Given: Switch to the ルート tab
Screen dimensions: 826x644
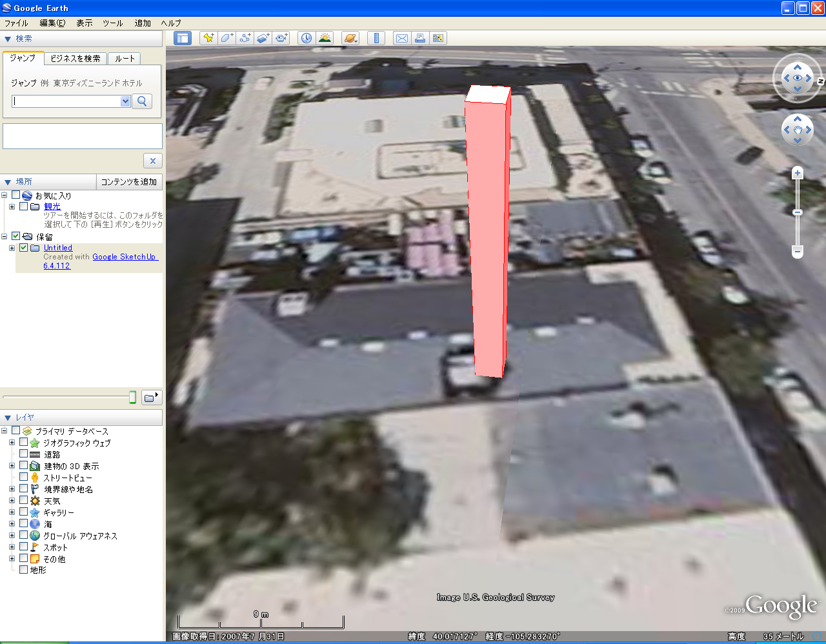Looking at the screenshot, I should pos(125,59).
